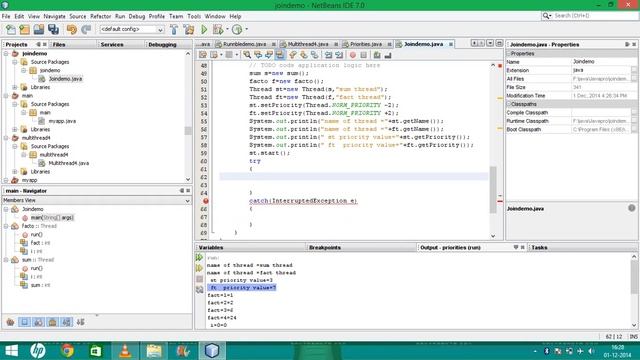Click the editor Find Selection magnifier icon
Image resolution: width=640 pixels, height=360 pixels.
pos(247,55)
